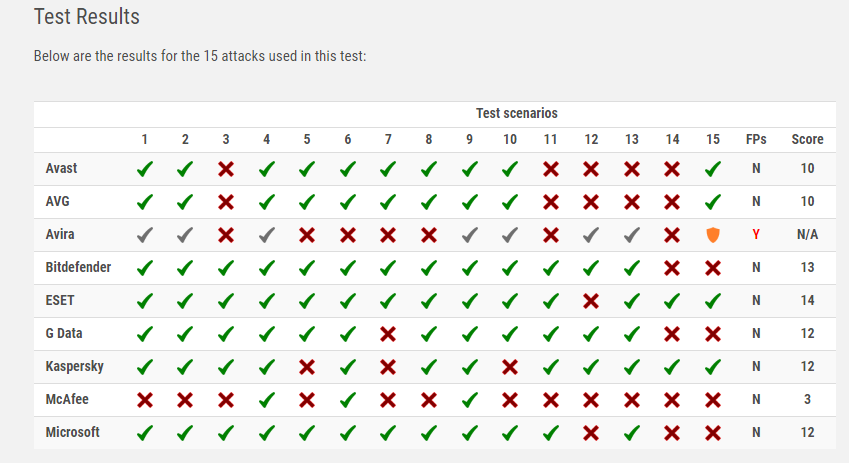The width and height of the screenshot is (849, 463).
Task: Click the Score column header
Action: 807,139
